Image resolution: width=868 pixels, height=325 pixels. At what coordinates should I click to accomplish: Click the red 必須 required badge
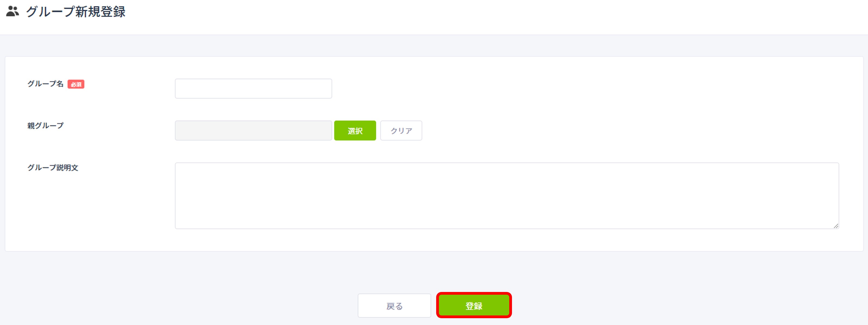(76, 84)
